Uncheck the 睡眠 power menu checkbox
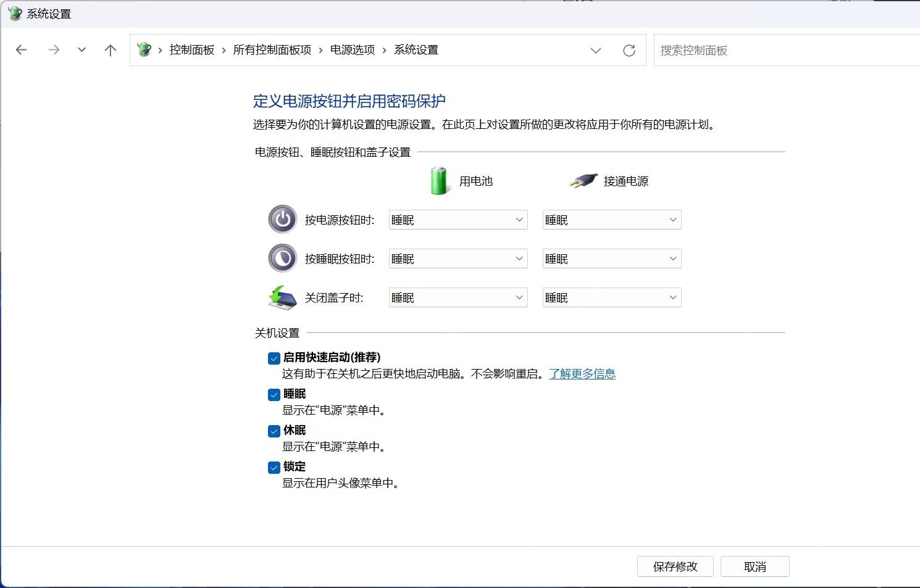Screen dimensions: 920x588 click(274, 394)
